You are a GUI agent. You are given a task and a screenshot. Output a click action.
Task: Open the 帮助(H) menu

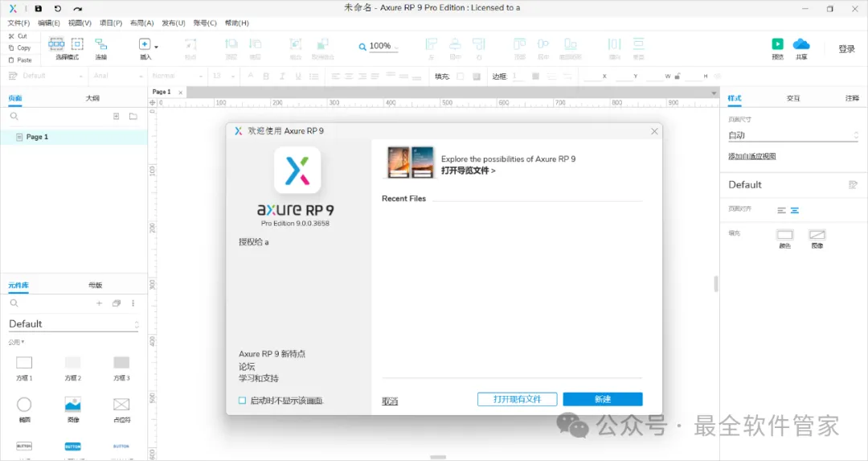coord(237,23)
